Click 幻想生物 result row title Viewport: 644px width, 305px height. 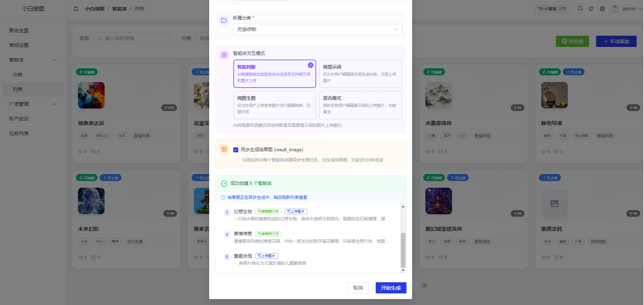[243, 212]
